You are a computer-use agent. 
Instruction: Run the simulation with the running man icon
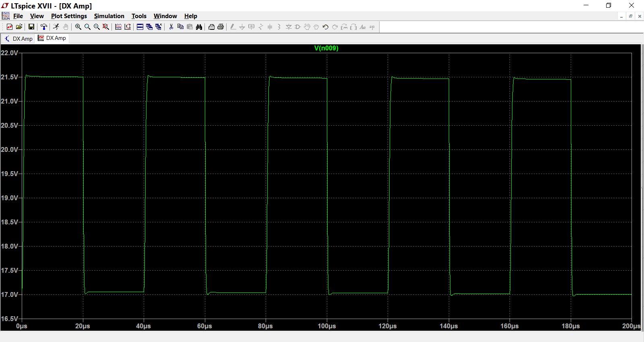coord(56,27)
